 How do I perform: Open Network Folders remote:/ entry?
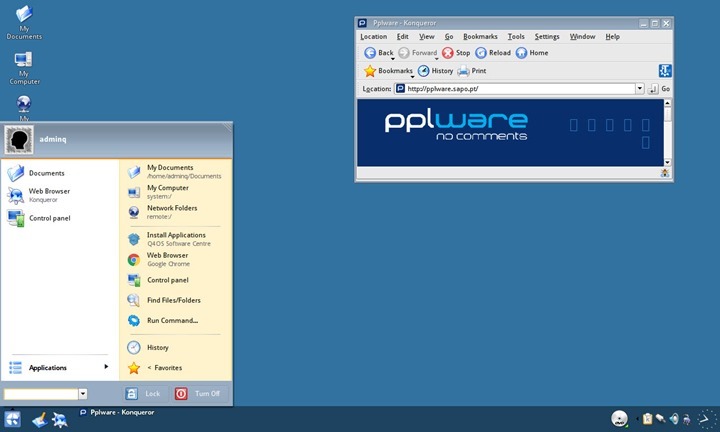pyautogui.click(x=175, y=212)
